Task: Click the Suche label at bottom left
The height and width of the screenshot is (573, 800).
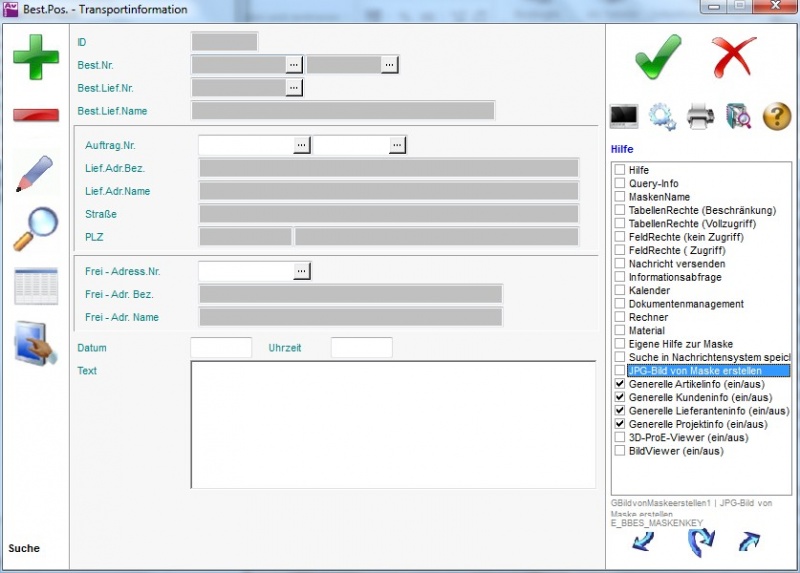Action: [x=24, y=548]
